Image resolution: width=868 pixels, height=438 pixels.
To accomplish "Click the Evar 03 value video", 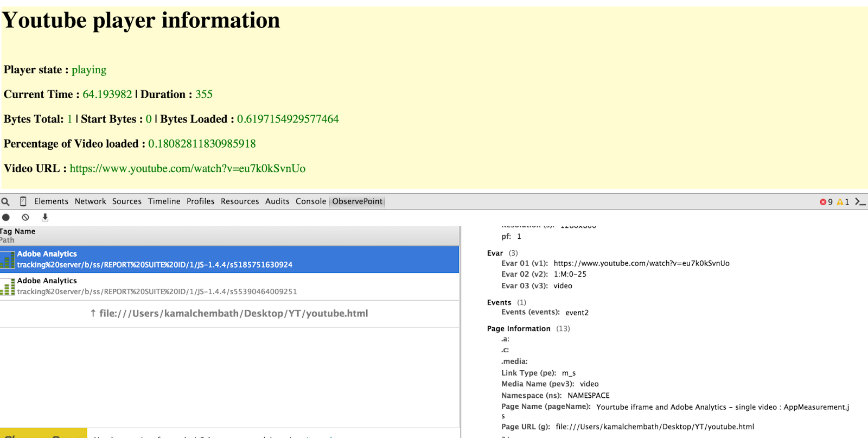I will click(563, 285).
